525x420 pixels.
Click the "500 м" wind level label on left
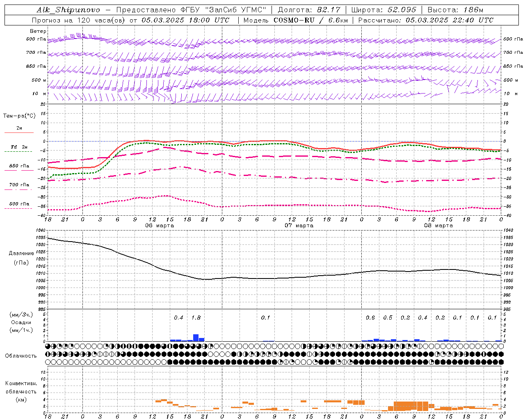point(39,80)
